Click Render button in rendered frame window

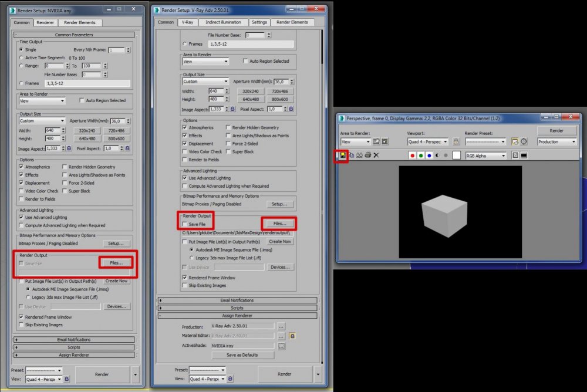pyautogui.click(x=556, y=131)
